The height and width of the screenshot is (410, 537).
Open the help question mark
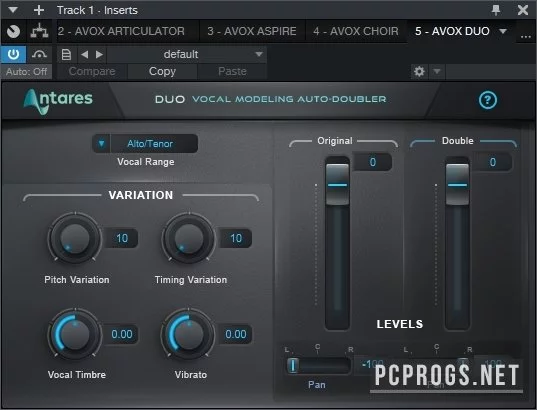488,100
